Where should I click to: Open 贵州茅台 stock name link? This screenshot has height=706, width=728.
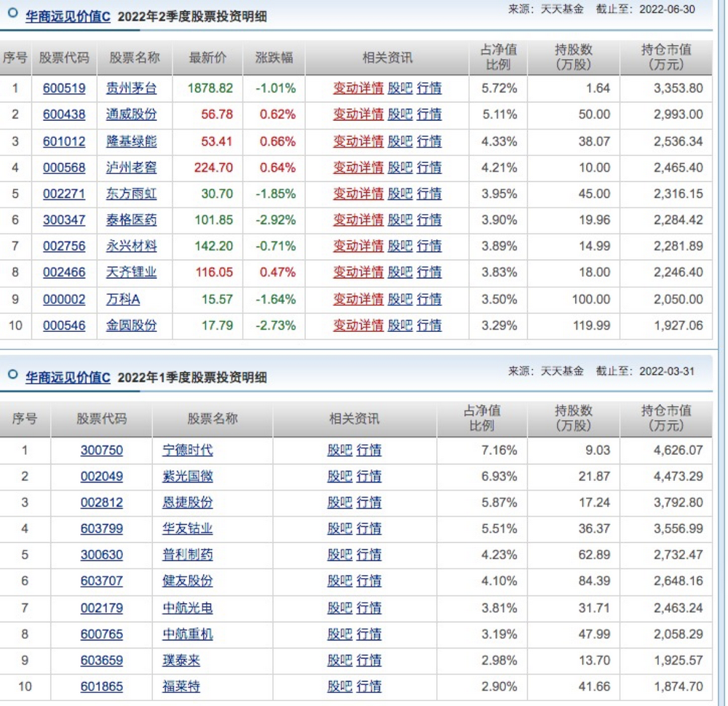coord(131,88)
